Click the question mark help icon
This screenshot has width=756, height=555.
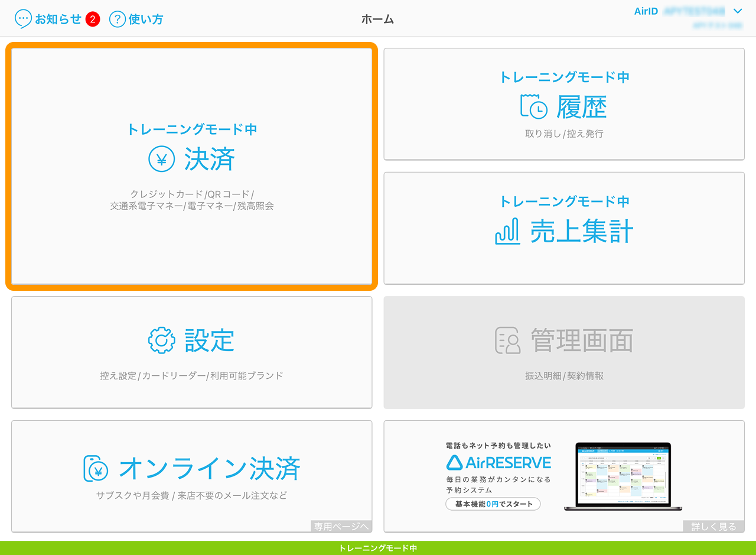(x=118, y=19)
